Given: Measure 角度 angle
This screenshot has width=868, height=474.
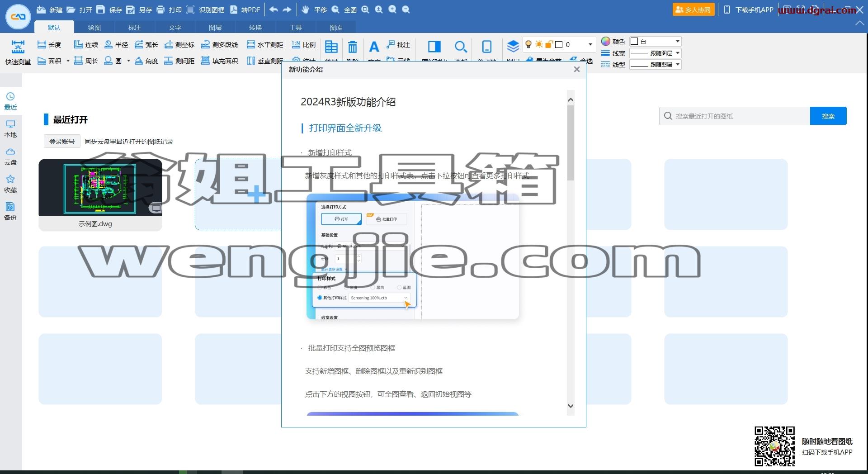Looking at the screenshot, I should 146,61.
